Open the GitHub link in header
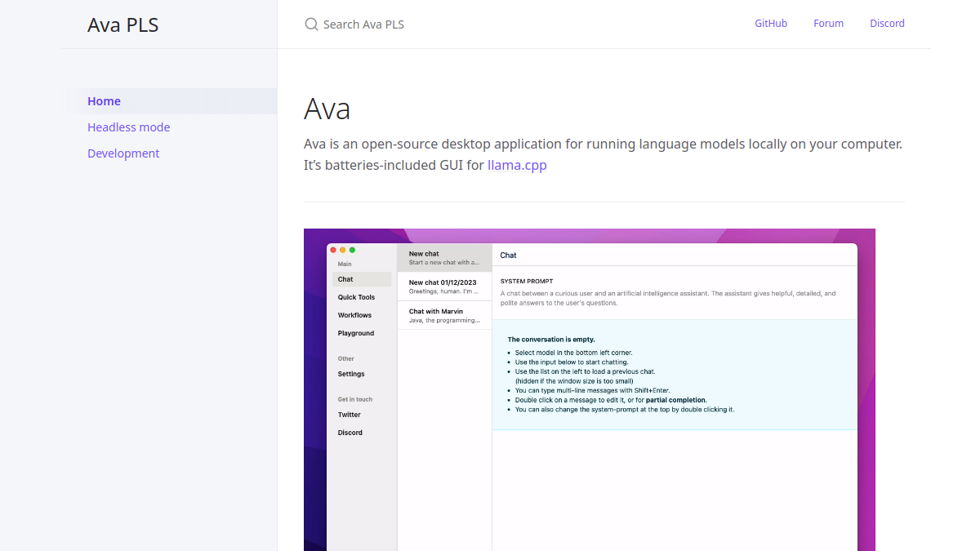Viewport: 980px width, 551px height. [x=771, y=24]
